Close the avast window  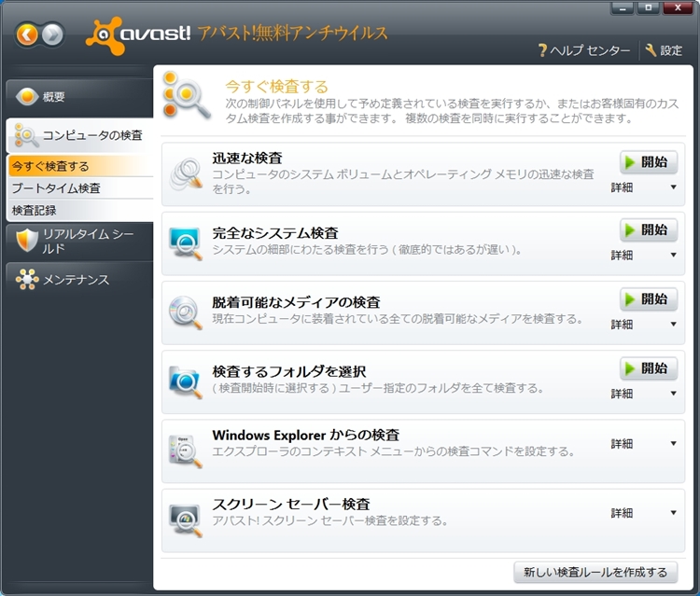click(x=678, y=7)
